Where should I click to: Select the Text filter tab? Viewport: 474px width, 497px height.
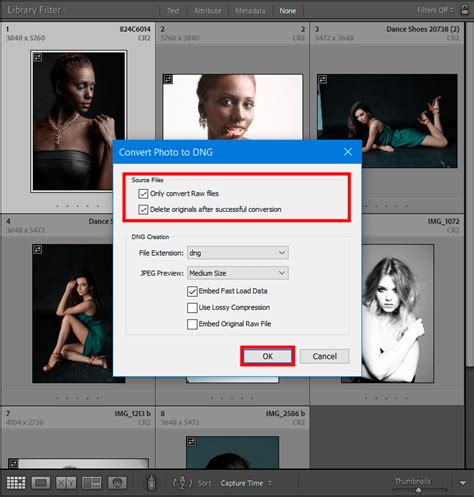point(173,11)
